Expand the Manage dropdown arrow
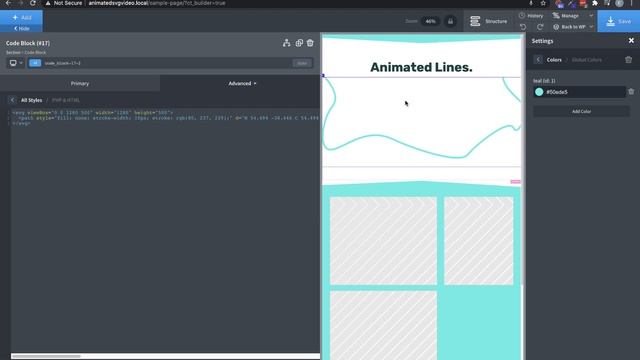The image size is (640, 360). point(591,16)
